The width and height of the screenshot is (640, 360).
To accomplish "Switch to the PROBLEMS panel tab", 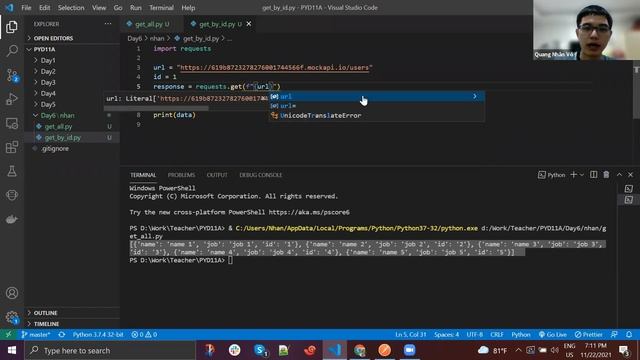I will pyautogui.click(x=181, y=175).
